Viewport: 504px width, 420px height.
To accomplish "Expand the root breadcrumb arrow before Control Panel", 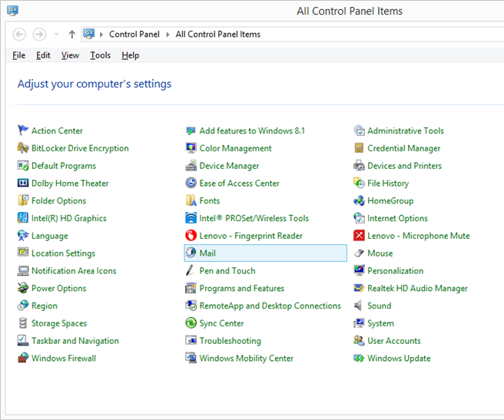I will coord(102,35).
